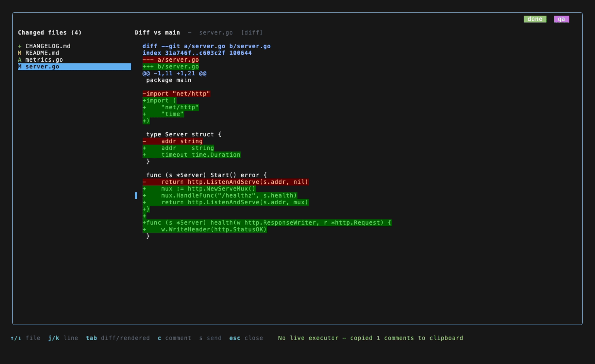The image size is (595, 364).
Task: Click added addr string field line
Action: click(178, 148)
